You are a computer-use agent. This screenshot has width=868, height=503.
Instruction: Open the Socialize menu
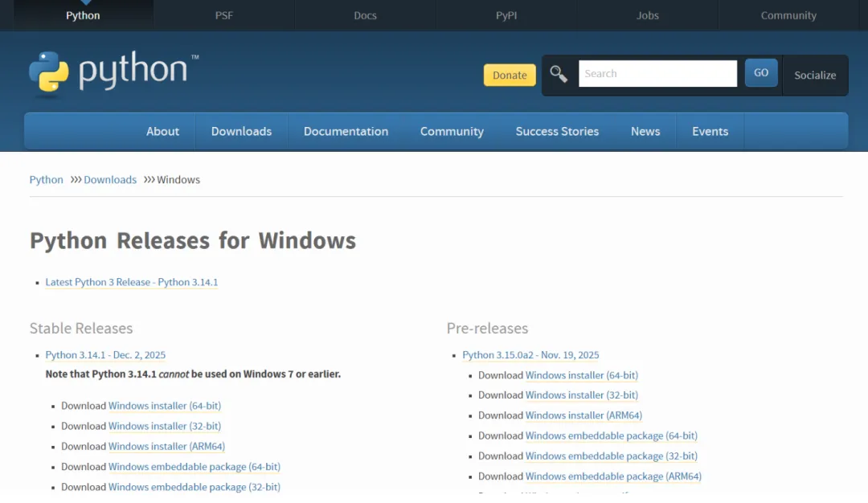click(x=815, y=76)
